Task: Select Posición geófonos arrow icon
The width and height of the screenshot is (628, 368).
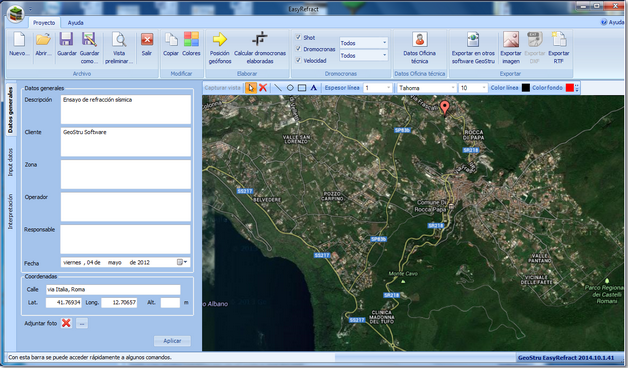Action: [x=219, y=39]
